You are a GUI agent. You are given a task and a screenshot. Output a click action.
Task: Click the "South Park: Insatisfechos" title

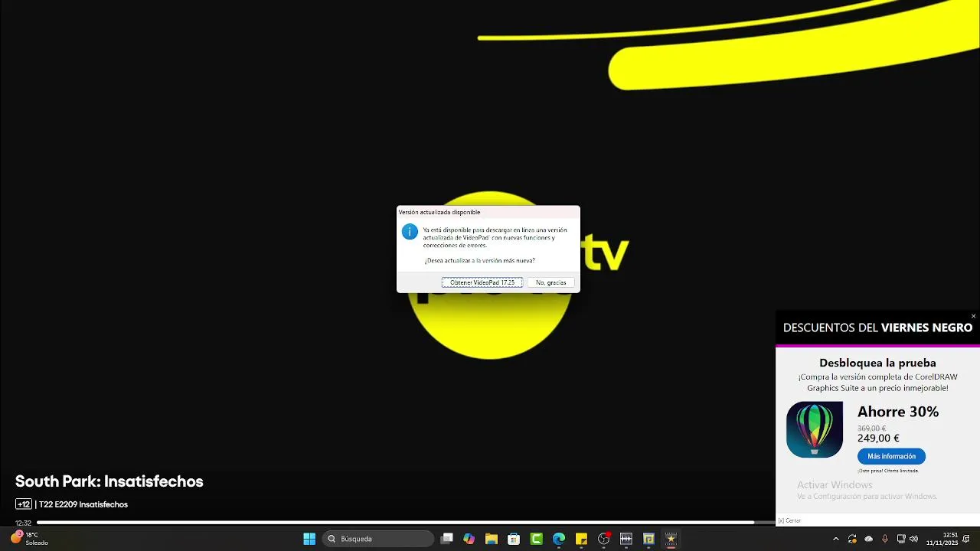(109, 481)
